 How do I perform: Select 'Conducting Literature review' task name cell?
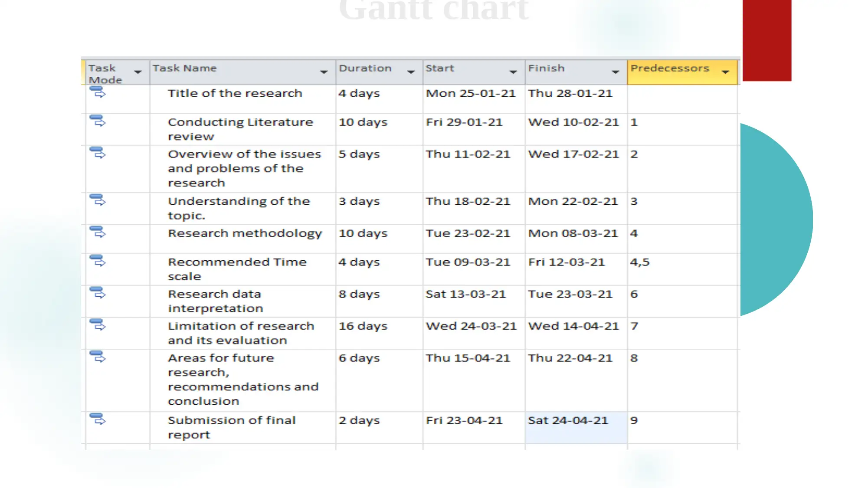click(242, 129)
